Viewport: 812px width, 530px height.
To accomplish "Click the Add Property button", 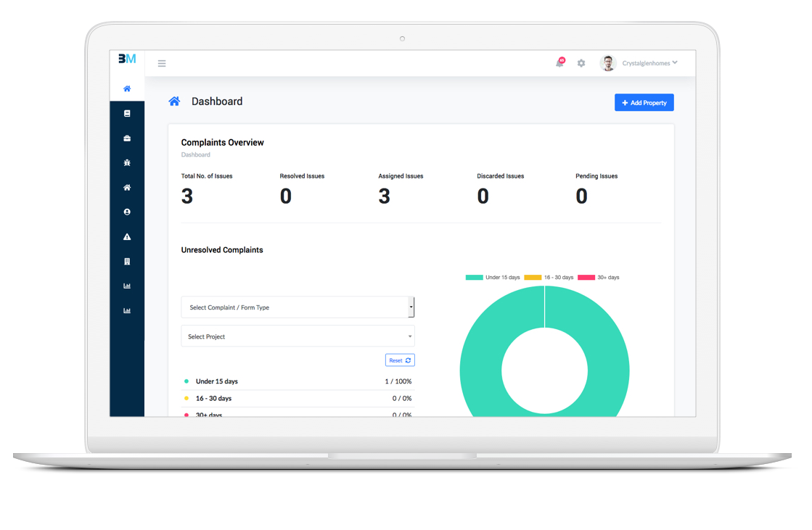I will 644,103.
